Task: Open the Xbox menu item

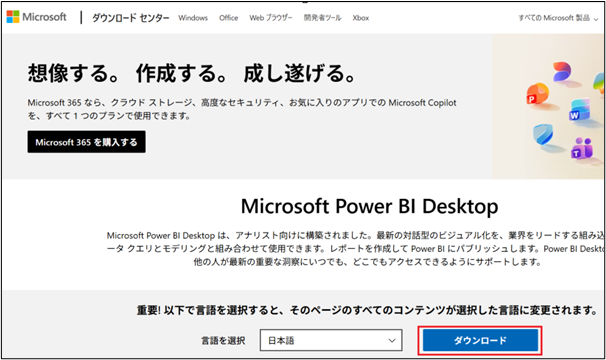Action: coord(361,18)
